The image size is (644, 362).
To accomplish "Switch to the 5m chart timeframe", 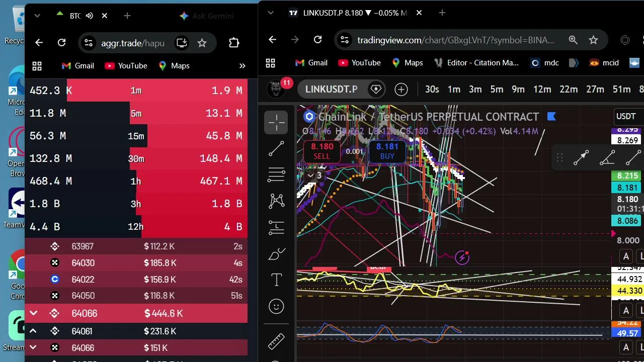I will pyautogui.click(x=497, y=89).
